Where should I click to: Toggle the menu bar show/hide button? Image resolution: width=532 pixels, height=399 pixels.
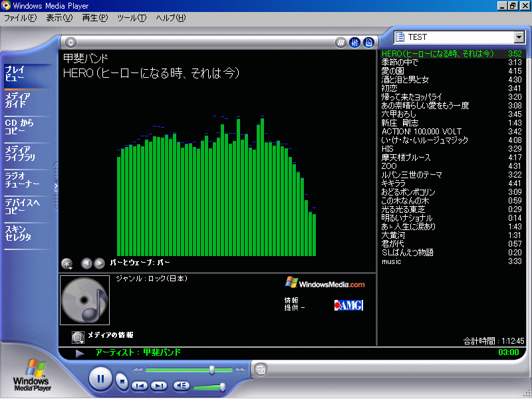tap(70, 43)
